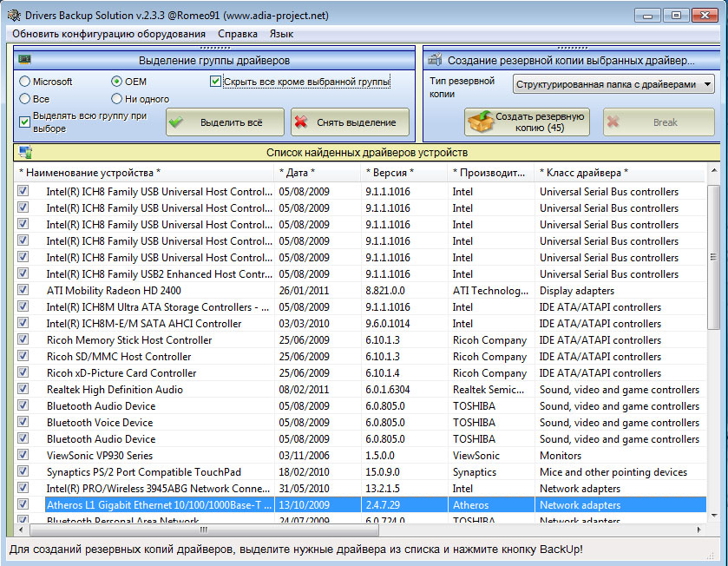Open the Язык menu
The height and width of the screenshot is (566, 728).
[281, 34]
